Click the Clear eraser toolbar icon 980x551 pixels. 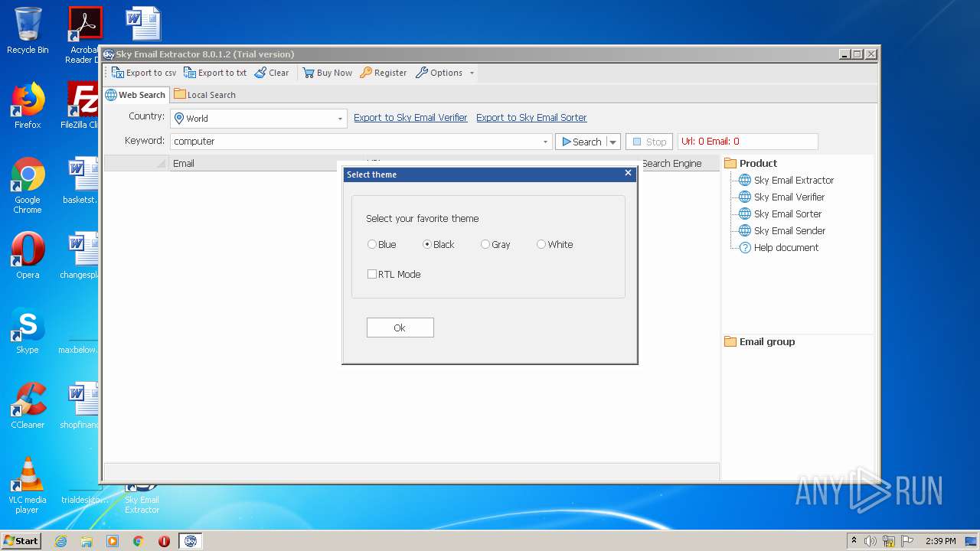tap(260, 73)
